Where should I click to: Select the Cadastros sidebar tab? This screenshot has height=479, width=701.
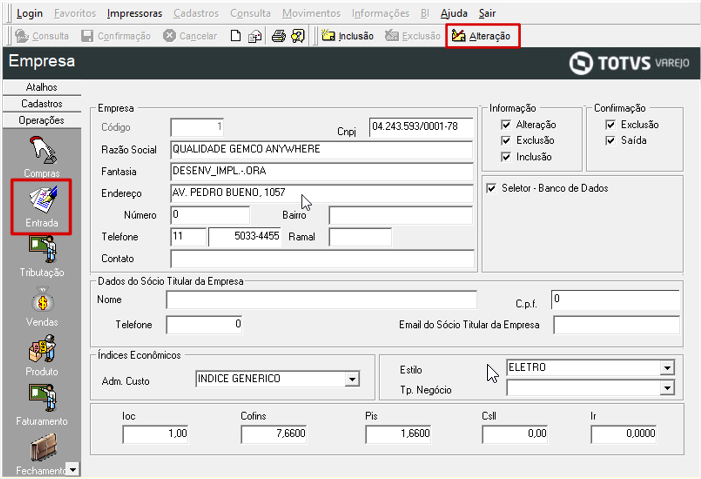coord(42,104)
